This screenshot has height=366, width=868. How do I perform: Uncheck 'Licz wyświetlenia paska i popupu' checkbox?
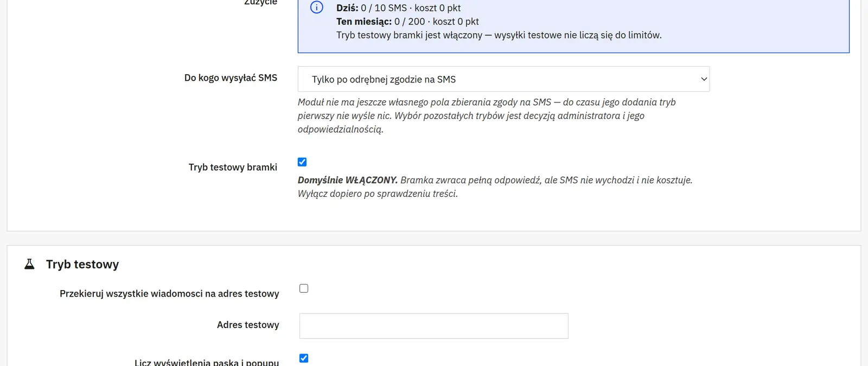pos(304,358)
